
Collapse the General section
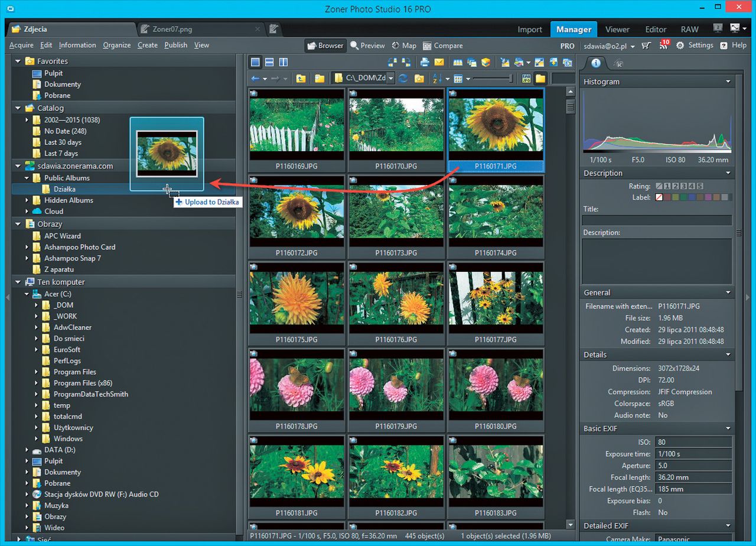[728, 292]
